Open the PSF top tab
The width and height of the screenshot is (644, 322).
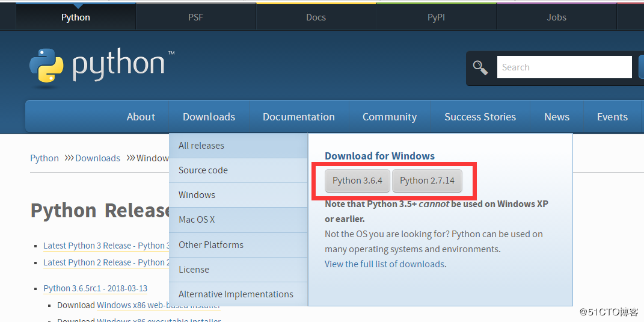coord(195,17)
